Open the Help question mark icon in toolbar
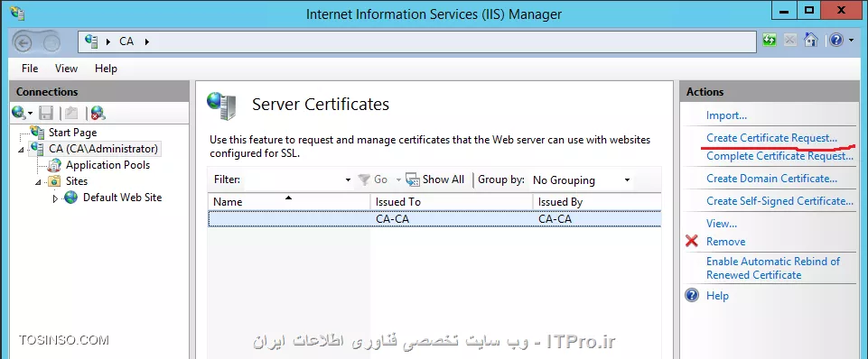The height and width of the screenshot is (359, 868). 835,40
